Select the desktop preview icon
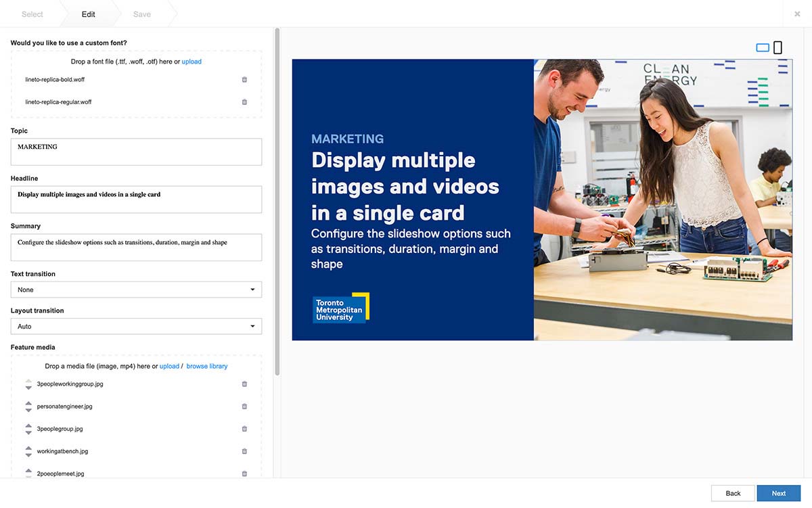Image resolution: width=812 pixels, height=508 pixels. (x=763, y=47)
